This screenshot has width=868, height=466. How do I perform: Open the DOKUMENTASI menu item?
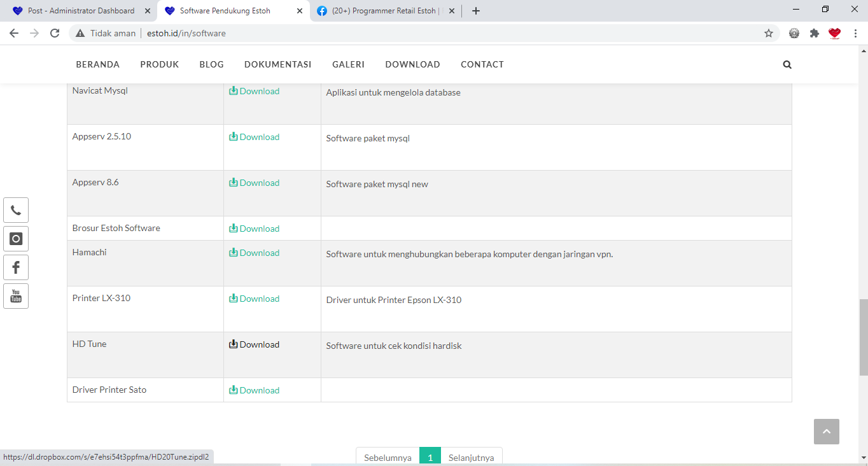(278, 64)
